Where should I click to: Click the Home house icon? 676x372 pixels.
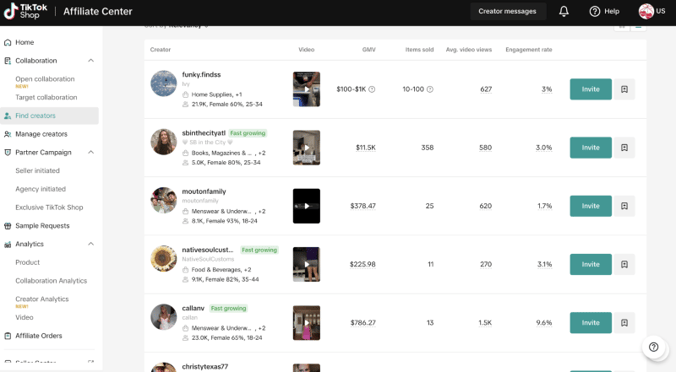point(7,43)
